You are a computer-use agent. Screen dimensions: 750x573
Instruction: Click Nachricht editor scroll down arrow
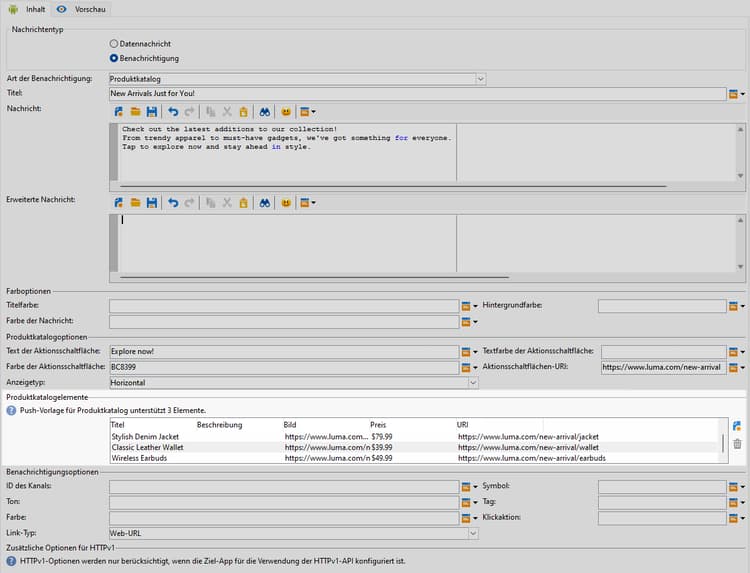[x=740, y=176]
